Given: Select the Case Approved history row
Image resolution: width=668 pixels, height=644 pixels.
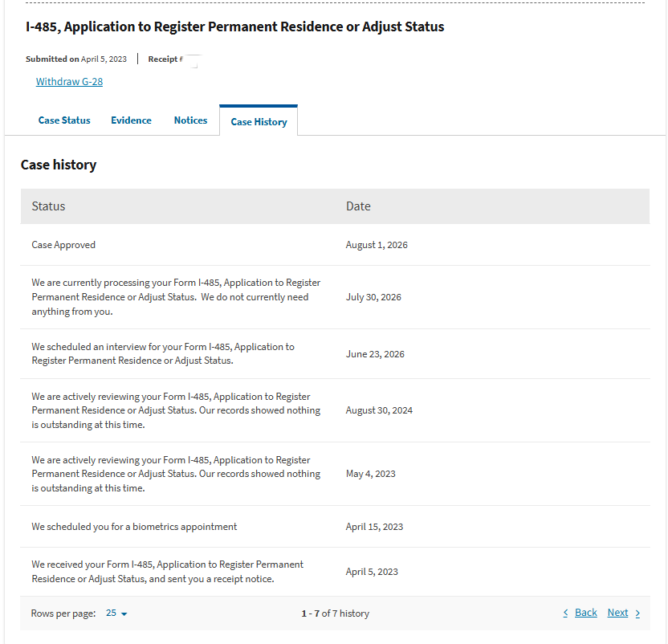Looking at the screenshot, I should (335, 245).
